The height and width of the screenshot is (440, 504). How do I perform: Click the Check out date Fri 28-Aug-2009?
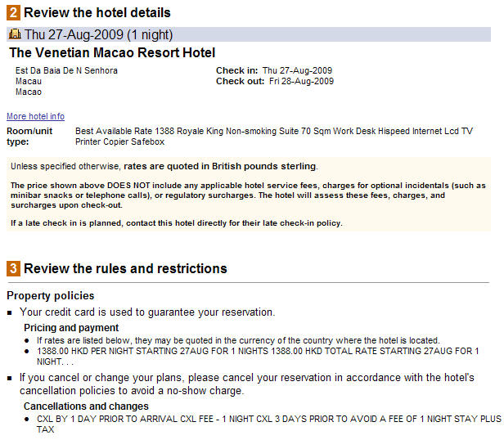[x=301, y=81]
